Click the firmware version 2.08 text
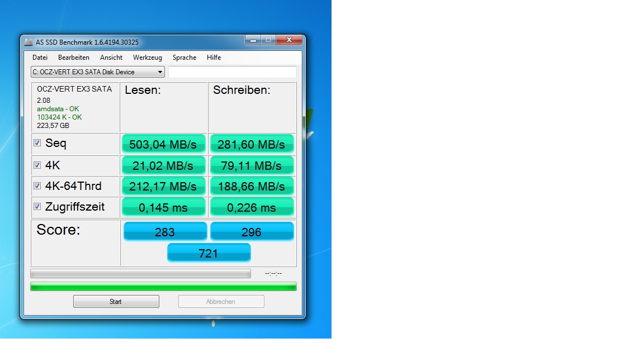 click(44, 100)
